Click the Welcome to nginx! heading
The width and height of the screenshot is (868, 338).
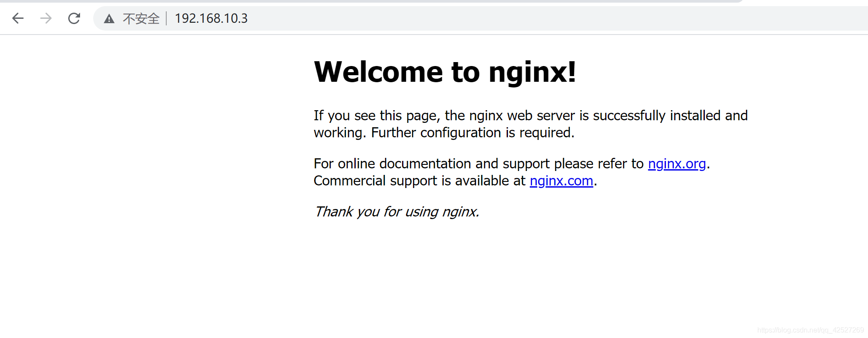[x=445, y=72]
